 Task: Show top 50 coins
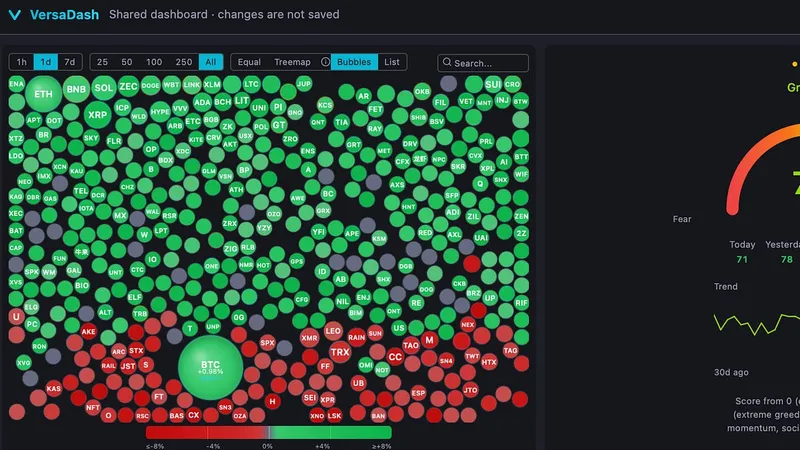[127, 62]
